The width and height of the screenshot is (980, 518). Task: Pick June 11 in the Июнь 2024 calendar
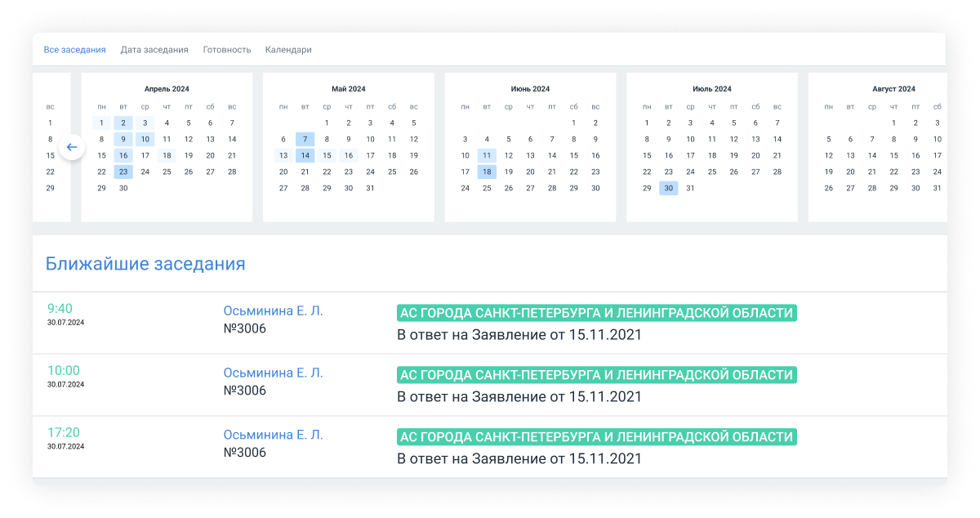[487, 155]
